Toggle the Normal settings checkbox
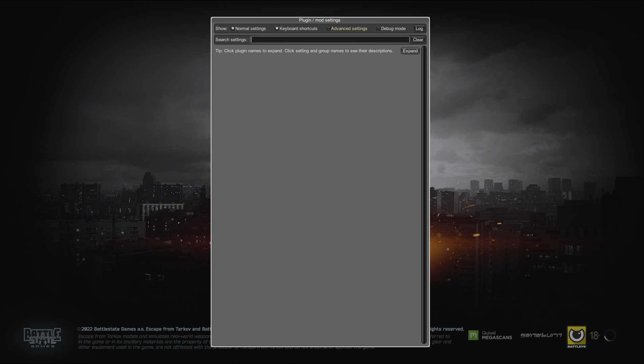This screenshot has height=364, width=644. coord(233,29)
